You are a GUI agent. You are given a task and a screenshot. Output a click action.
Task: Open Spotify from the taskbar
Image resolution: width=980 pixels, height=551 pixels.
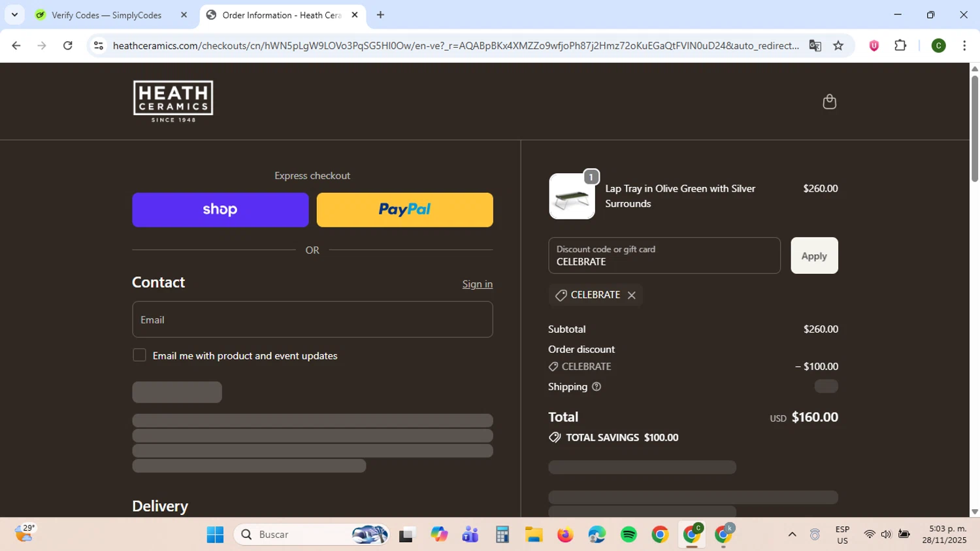click(629, 535)
